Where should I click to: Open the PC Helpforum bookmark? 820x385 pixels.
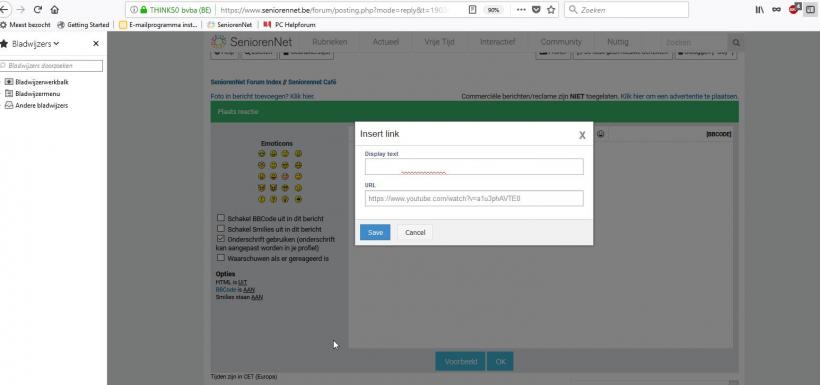[x=289, y=25]
